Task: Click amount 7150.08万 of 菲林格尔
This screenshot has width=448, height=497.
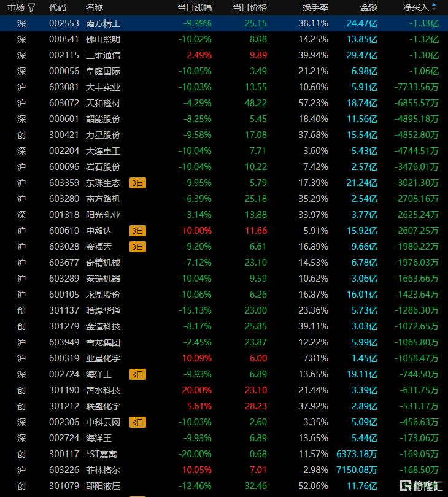Action: coord(357,470)
